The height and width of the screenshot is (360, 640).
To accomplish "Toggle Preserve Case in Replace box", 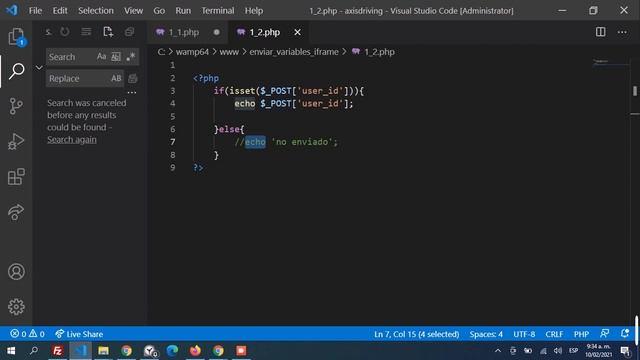I will tap(116, 78).
